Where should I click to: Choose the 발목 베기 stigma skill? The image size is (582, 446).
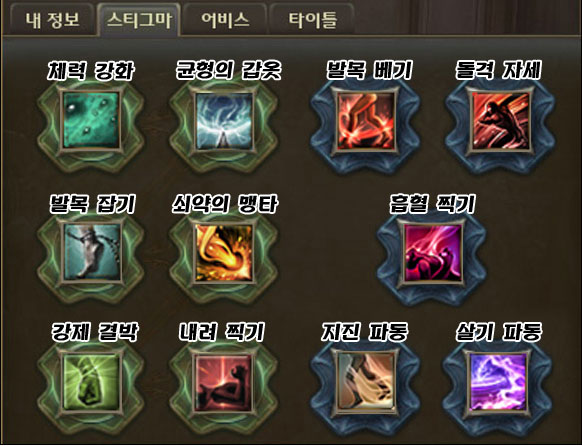pyautogui.click(x=366, y=121)
